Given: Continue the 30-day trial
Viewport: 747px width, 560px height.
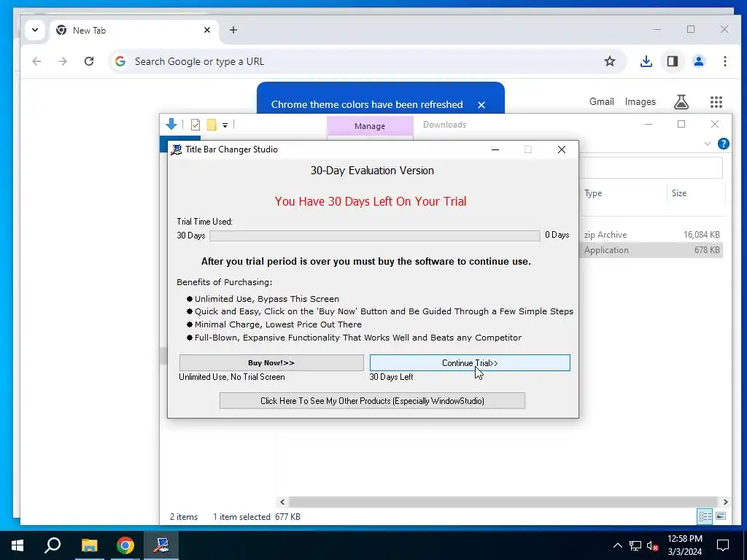Looking at the screenshot, I should click(x=469, y=363).
